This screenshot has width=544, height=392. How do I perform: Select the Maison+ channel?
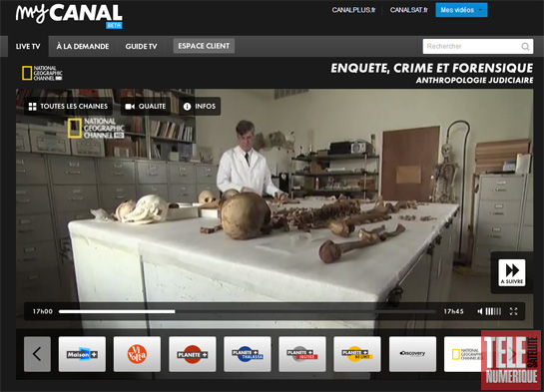point(82,354)
